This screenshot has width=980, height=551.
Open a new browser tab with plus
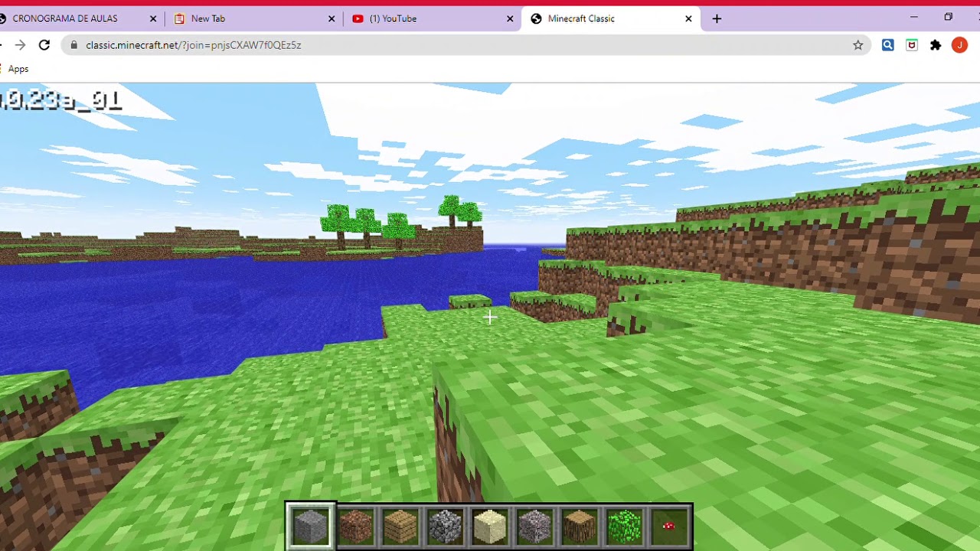[717, 18]
